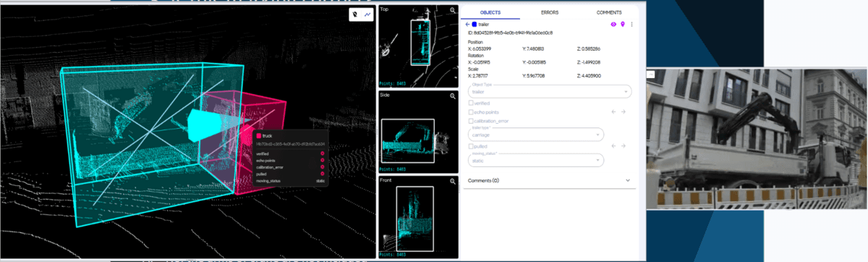The width and height of the screenshot is (868, 262).
Task: Check the verified checkbox
Action: click(x=472, y=103)
